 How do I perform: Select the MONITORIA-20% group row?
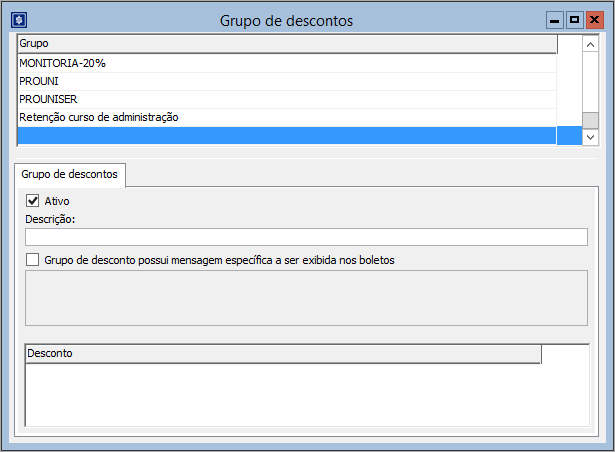[x=287, y=63]
